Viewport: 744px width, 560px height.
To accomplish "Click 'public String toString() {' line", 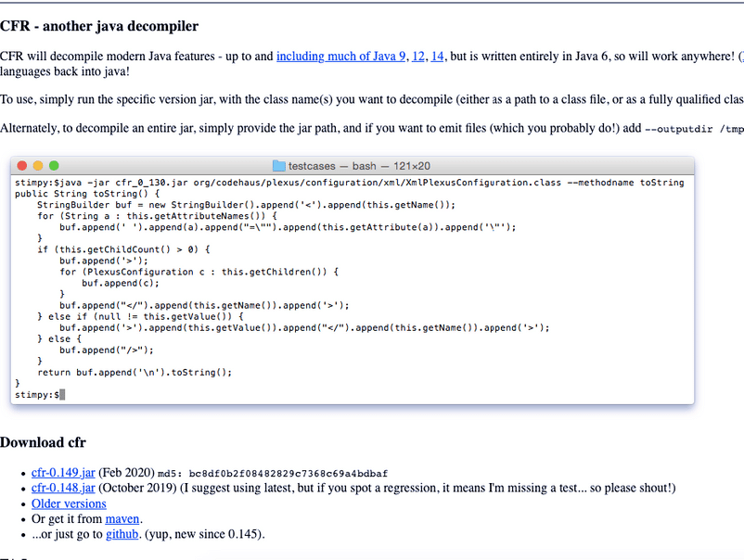I will 87,194.
